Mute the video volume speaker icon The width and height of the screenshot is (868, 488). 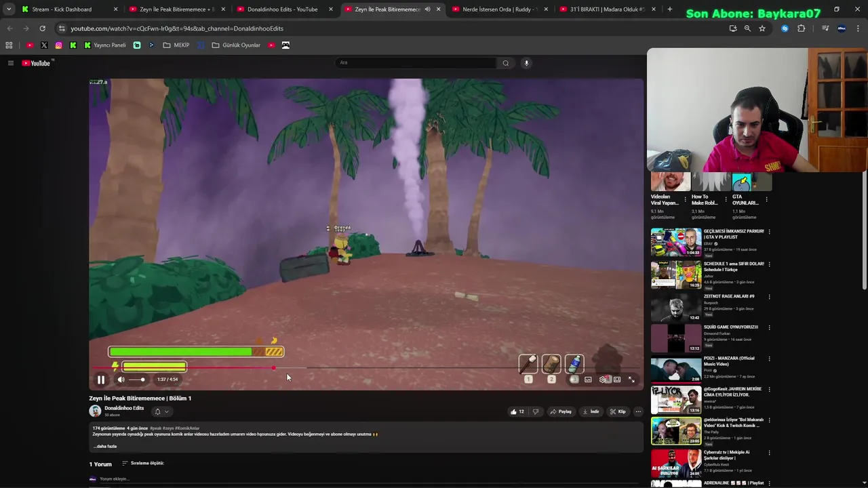pos(121,380)
